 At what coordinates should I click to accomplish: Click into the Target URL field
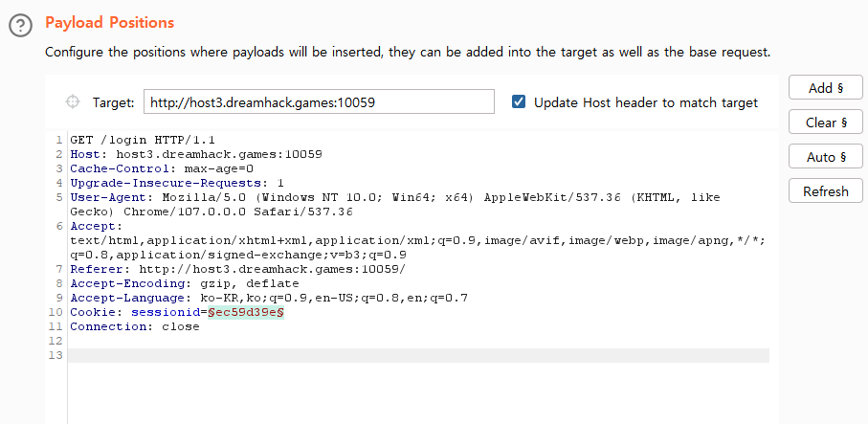319,101
